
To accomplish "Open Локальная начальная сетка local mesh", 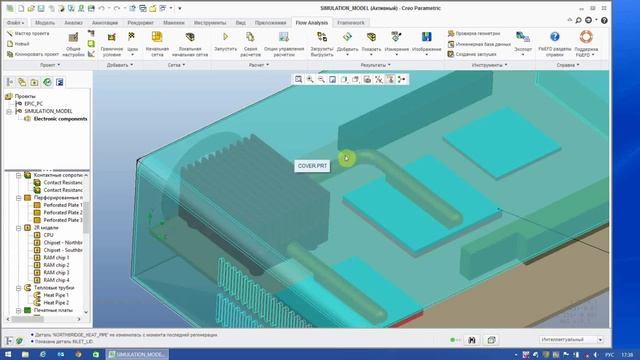I will 190,44.
